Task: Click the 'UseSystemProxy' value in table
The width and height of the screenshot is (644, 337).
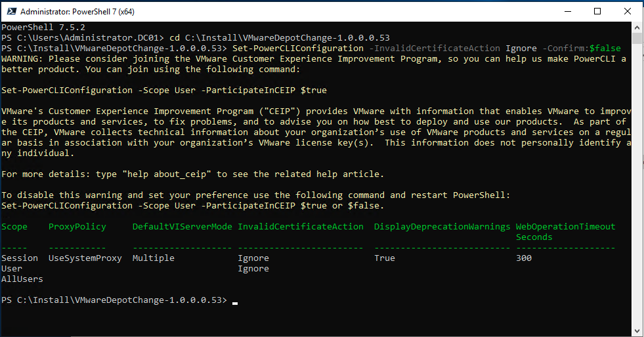Action: [85, 258]
